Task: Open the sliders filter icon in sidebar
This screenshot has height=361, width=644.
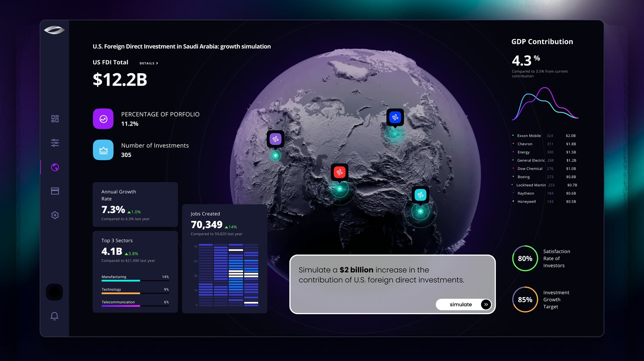Action: [x=55, y=143]
